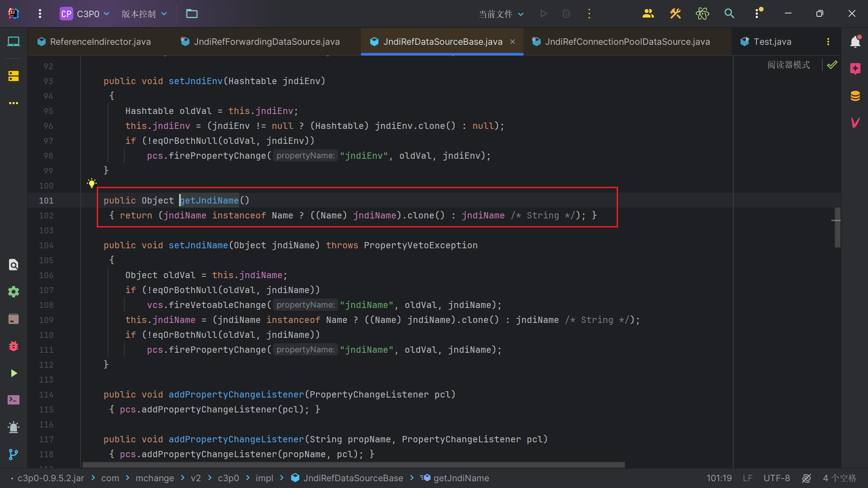Image resolution: width=868 pixels, height=488 pixels.
Task: Close the JndiRefDataSourceBase.java tab
Action: (x=513, y=42)
